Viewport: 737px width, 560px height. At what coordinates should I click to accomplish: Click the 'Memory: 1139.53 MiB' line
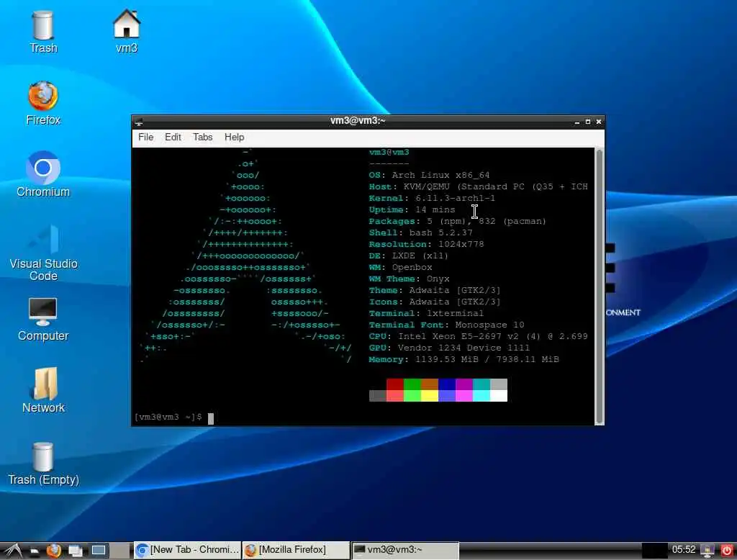pyautogui.click(x=464, y=359)
